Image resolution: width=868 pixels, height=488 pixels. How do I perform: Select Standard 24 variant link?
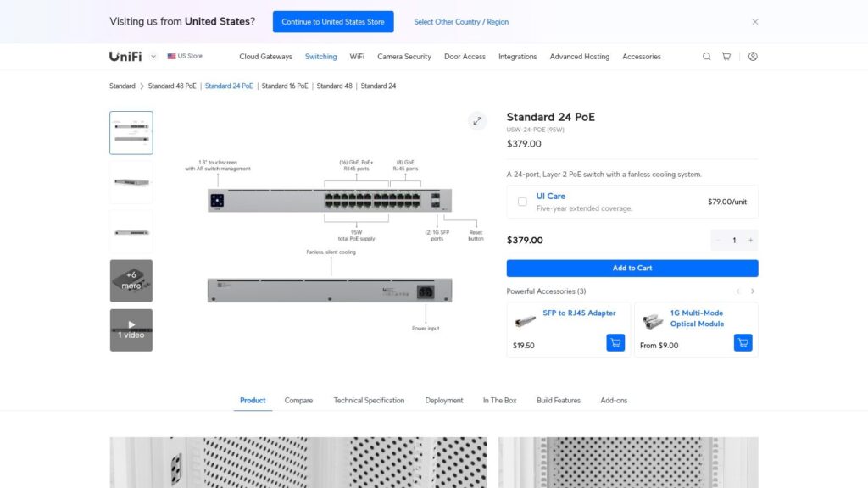coord(379,86)
